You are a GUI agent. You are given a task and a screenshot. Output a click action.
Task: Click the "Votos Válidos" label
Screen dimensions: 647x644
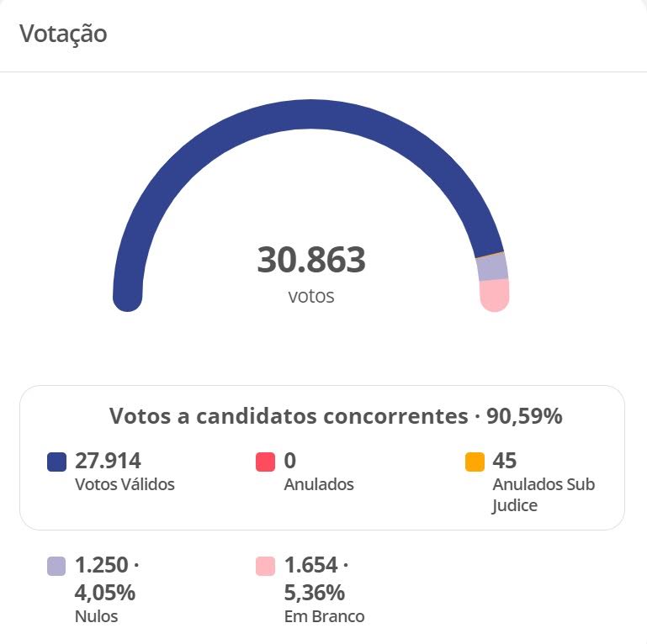pos(125,484)
